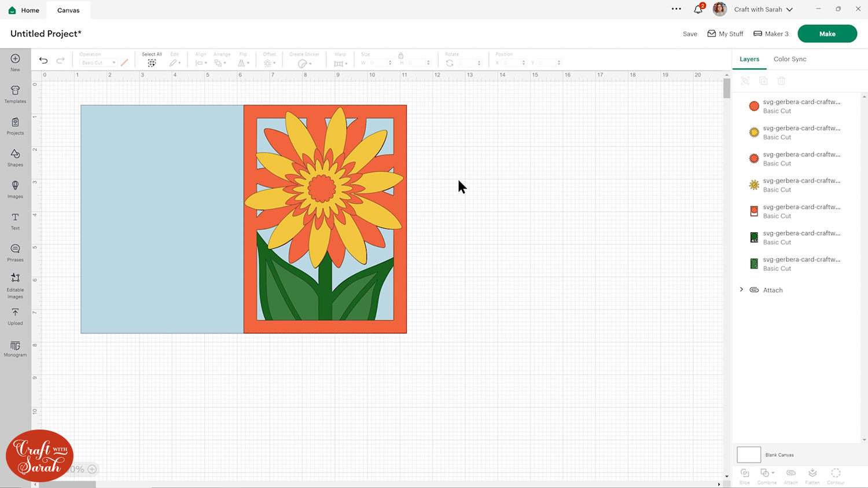
Task: Click the Save link
Action: 690,34
